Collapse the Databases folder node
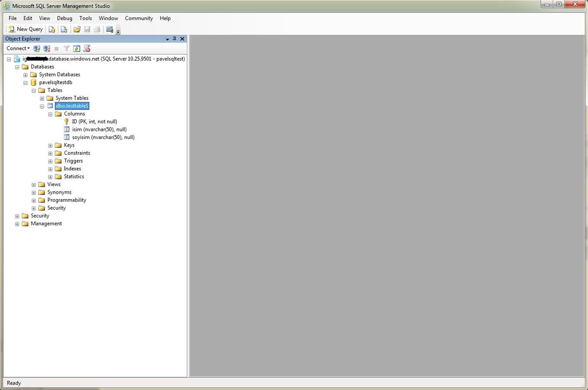 [x=17, y=67]
